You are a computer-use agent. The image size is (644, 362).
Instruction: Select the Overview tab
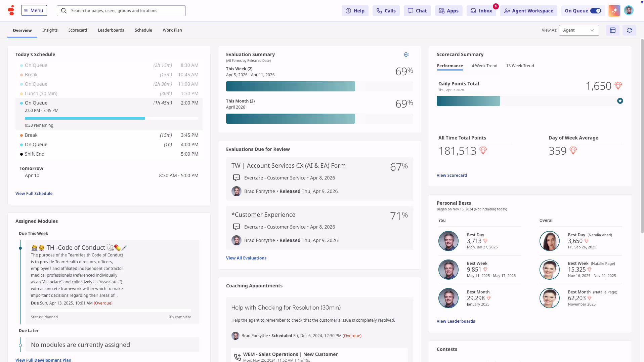[22, 30]
